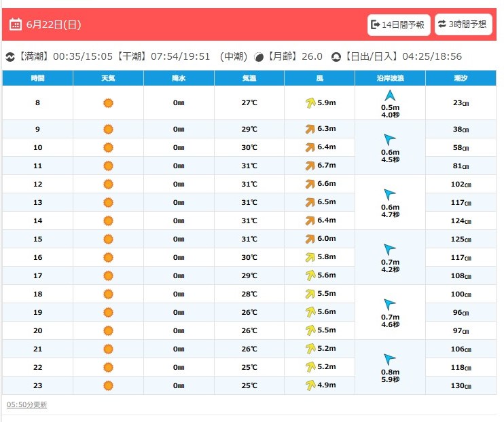Click the wave direction arrow above 0.7m 4.6秒

click(x=390, y=305)
